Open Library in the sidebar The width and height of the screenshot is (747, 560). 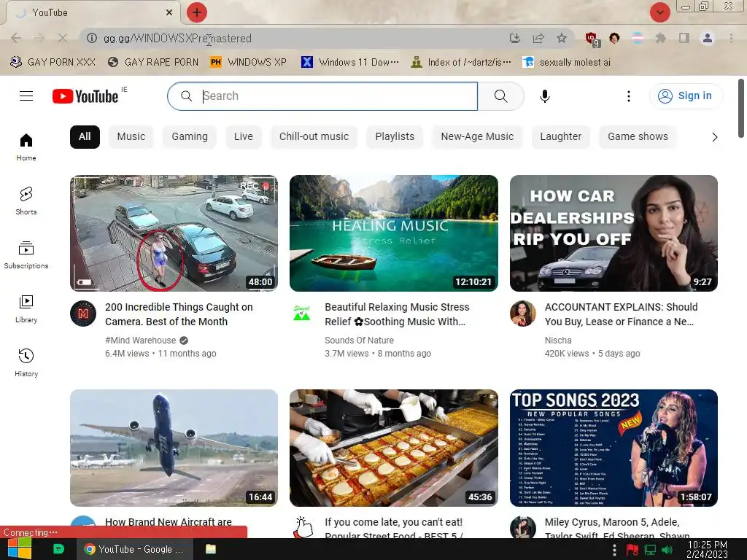(x=26, y=308)
